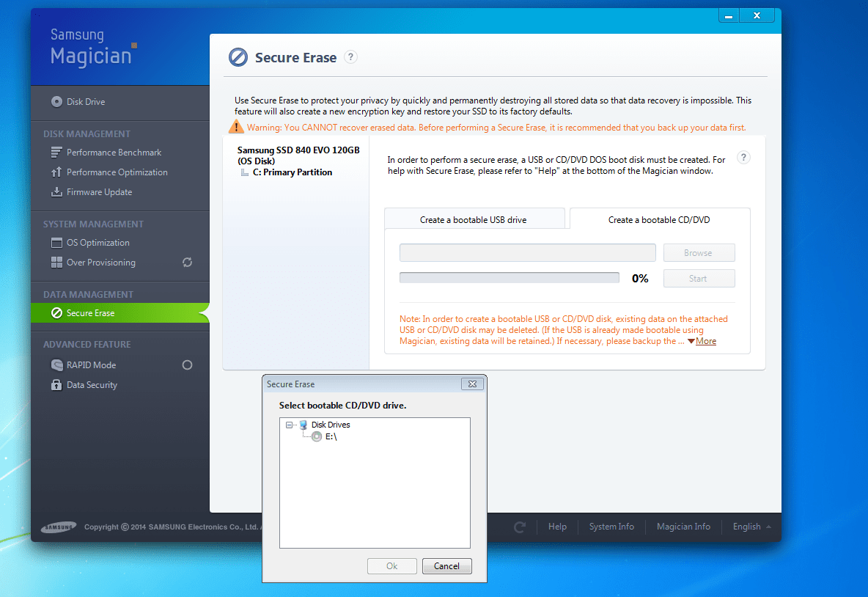Select the E:\ optical drive icon

point(317,436)
